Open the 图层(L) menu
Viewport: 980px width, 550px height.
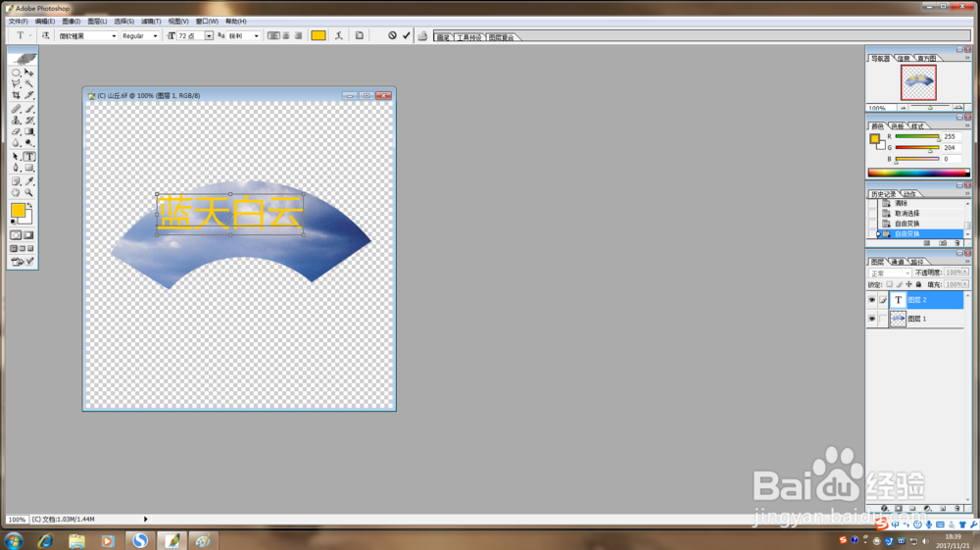(97, 22)
